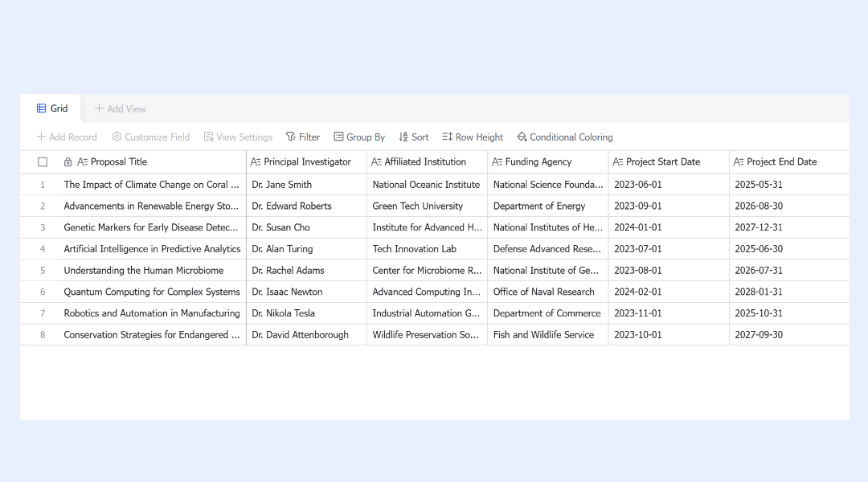Click the Grid table icon
Viewport: 868px width, 482px height.
pyautogui.click(x=42, y=108)
